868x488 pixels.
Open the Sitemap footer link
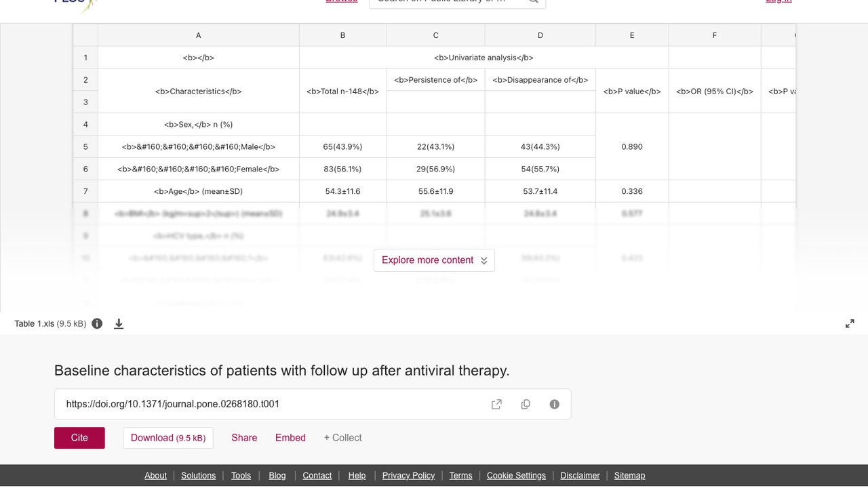tap(629, 476)
